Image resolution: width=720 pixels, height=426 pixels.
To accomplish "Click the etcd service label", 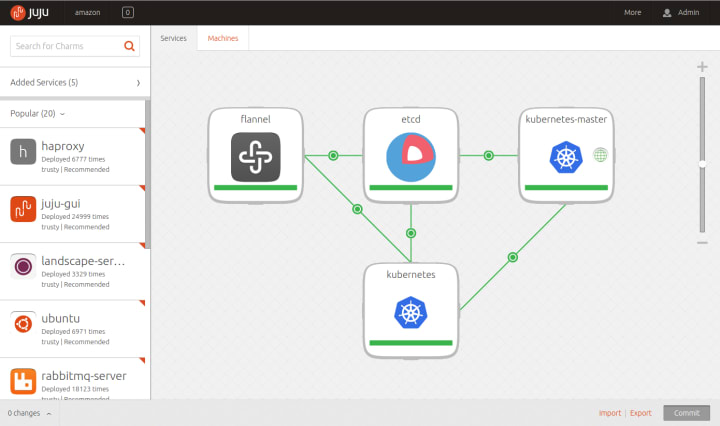I will click(x=411, y=119).
